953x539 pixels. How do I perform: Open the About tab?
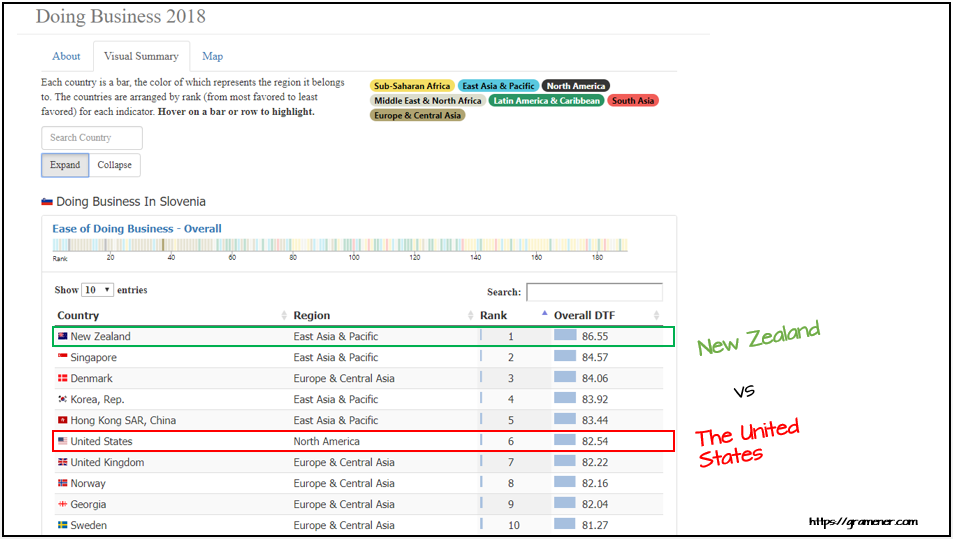pyautogui.click(x=66, y=56)
